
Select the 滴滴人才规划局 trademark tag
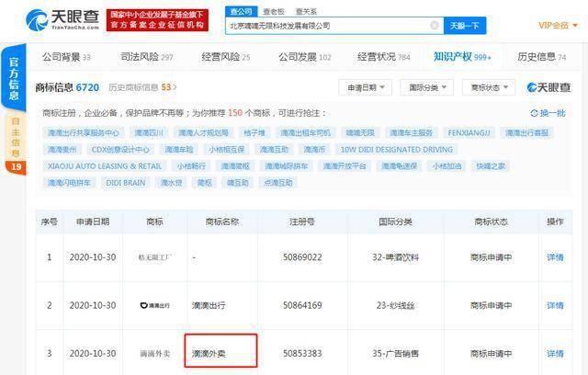[203, 132]
